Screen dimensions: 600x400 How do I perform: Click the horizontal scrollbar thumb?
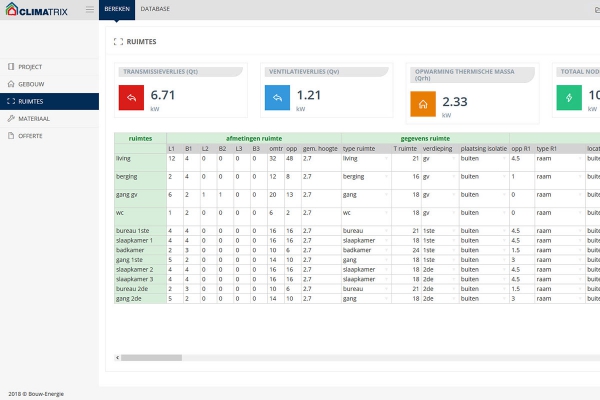click(152, 358)
